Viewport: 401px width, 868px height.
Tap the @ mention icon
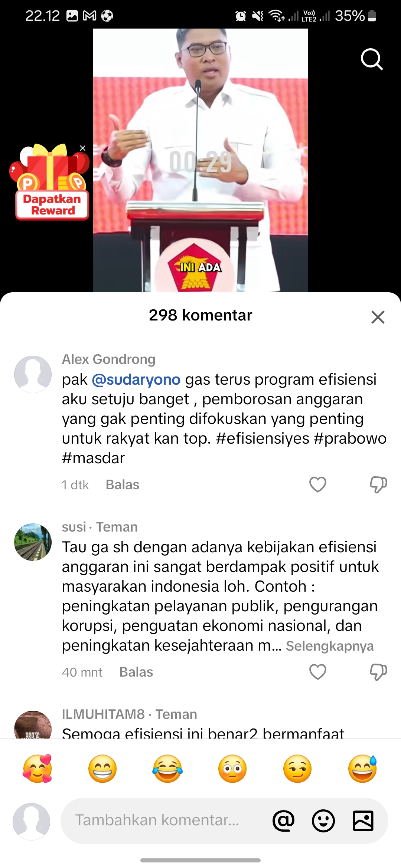pos(284,821)
